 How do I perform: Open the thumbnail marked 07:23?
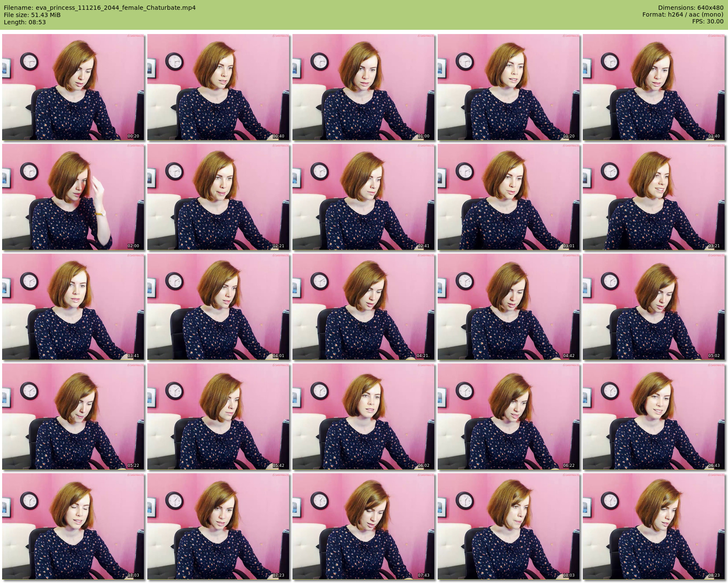coord(218,526)
